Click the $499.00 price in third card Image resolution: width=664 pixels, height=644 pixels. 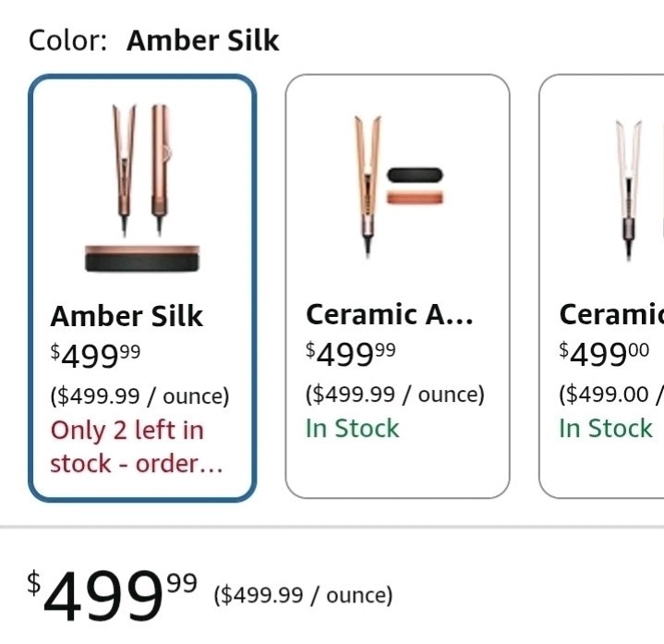(x=604, y=354)
